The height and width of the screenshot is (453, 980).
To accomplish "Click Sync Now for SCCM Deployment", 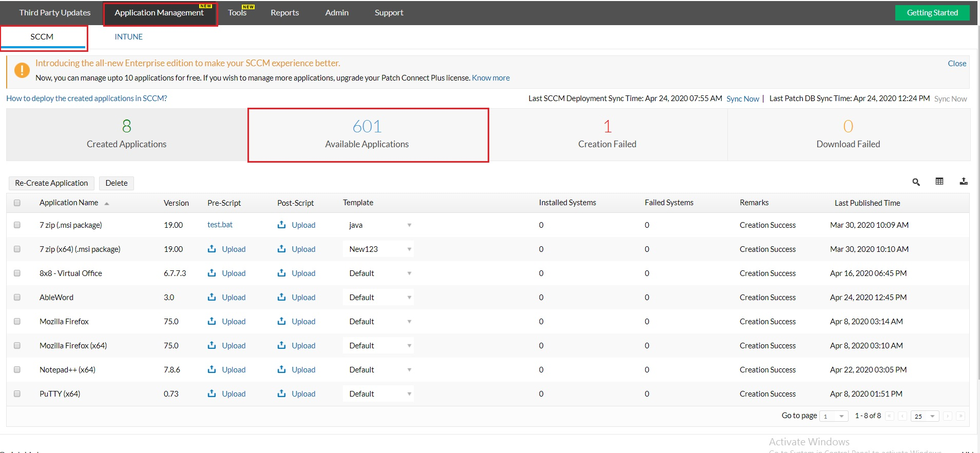I will (743, 99).
